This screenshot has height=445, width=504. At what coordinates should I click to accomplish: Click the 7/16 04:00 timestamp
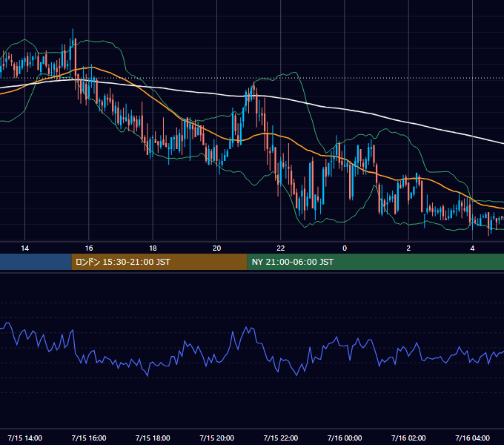(x=473, y=438)
